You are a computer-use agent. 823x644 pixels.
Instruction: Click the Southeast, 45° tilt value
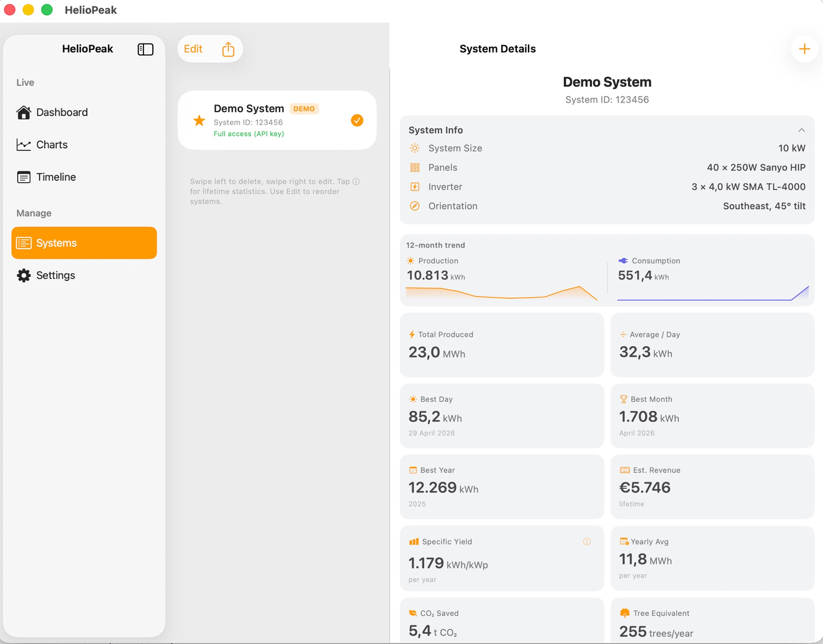764,206
